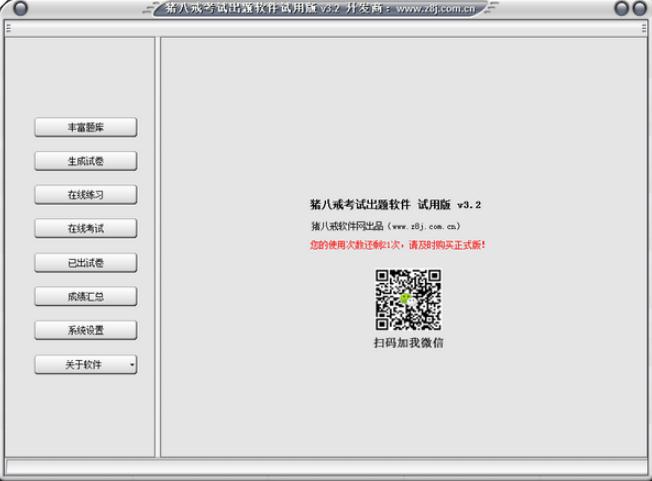Click the red trial usage warning text
The image size is (652, 481).
pos(398,245)
